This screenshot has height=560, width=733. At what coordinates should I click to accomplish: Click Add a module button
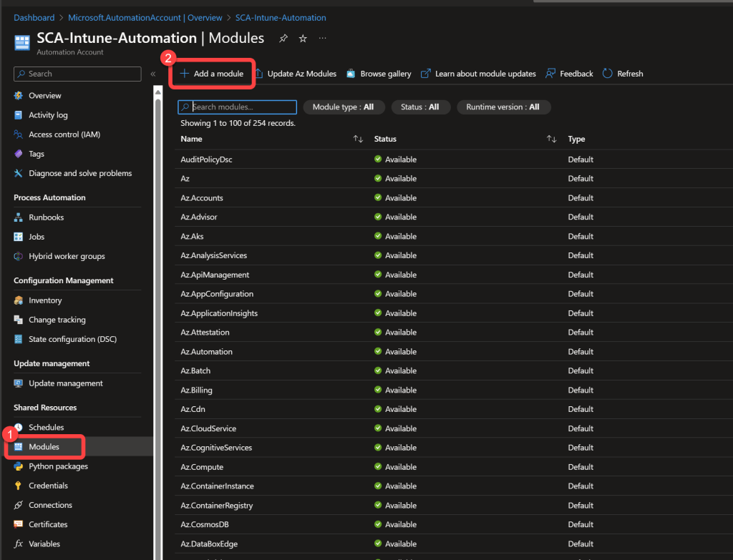tap(212, 74)
